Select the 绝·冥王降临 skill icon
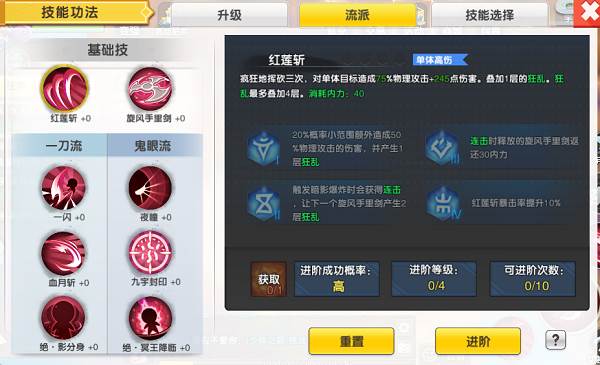 click(x=150, y=319)
